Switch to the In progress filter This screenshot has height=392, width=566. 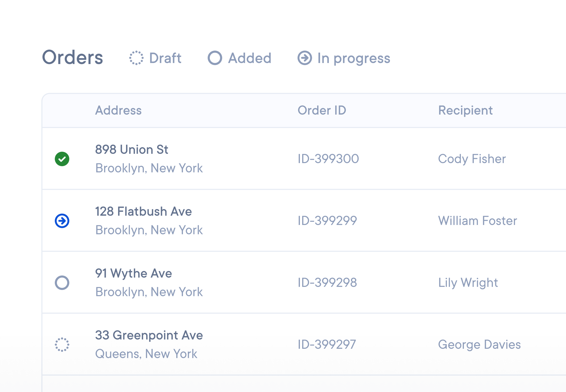353,58
